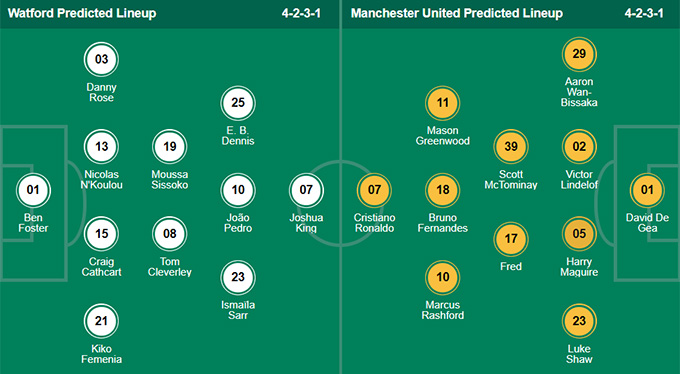Click Aaron Wan-Bissaka's number 29 circle
This screenshot has width=680, height=374.
(579, 54)
